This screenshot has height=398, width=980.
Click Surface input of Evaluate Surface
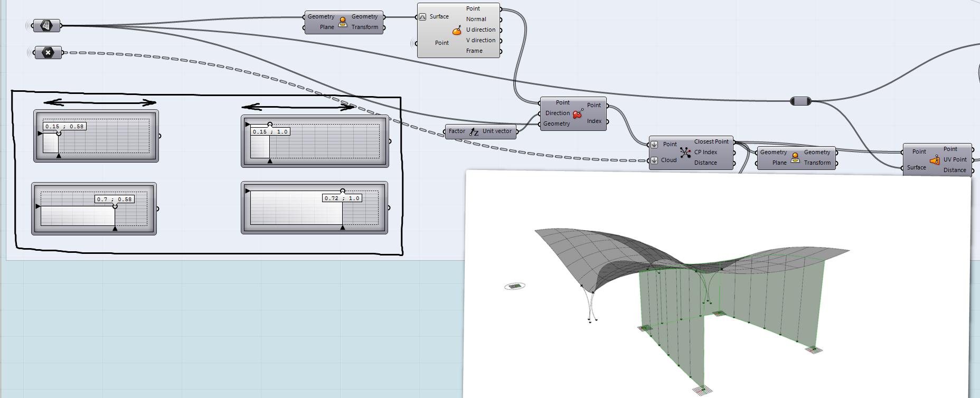coord(439,17)
